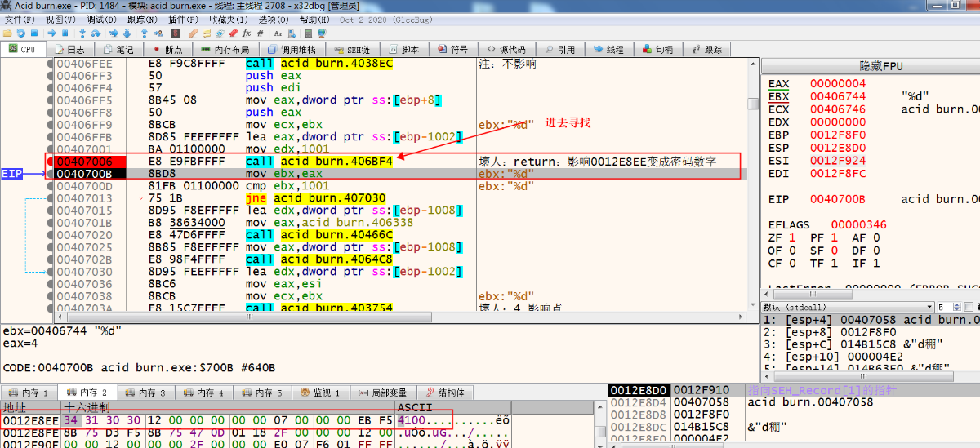Image resolution: width=980 pixels, height=448 pixels.
Task: Switch to the 跟踪 tab
Action: 706,49
